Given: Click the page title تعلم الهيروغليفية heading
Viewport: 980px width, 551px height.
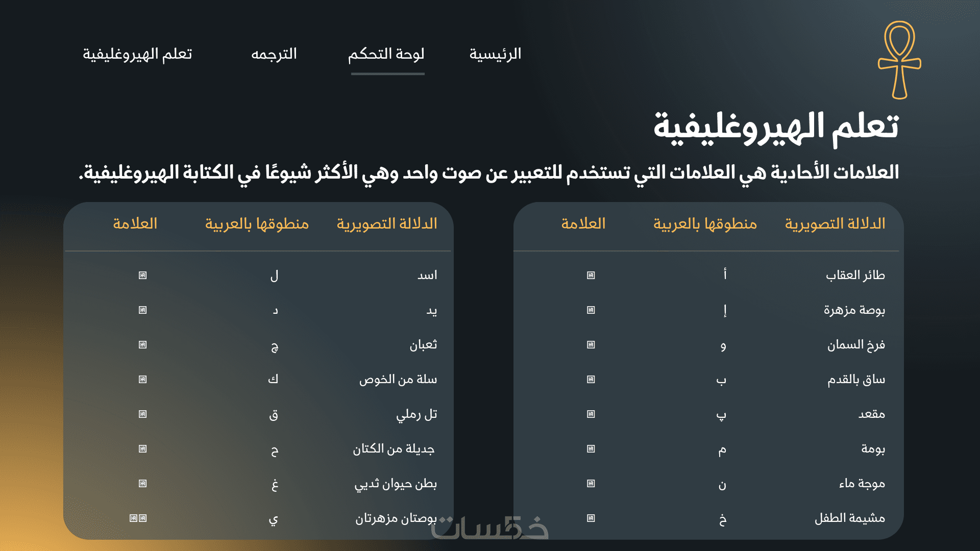Looking at the screenshot, I should (x=776, y=128).
